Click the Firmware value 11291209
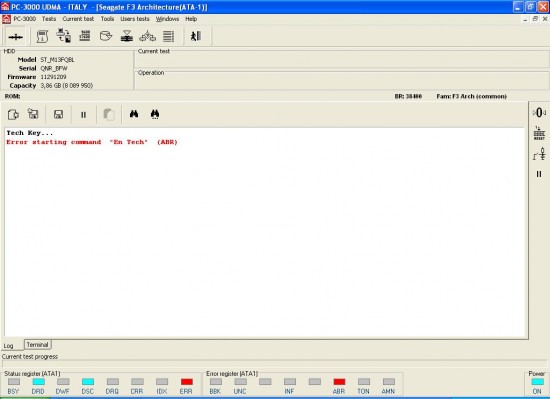The image size is (550, 399). click(x=53, y=77)
